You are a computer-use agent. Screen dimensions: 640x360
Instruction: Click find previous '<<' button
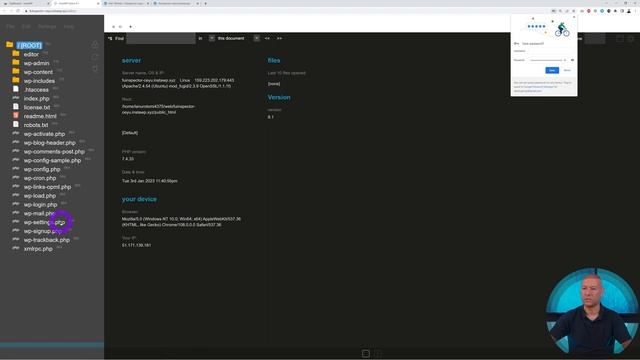(267, 38)
